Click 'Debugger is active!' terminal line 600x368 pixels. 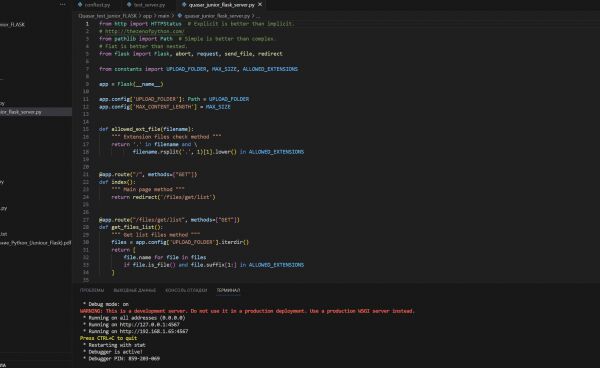pos(112,352)
